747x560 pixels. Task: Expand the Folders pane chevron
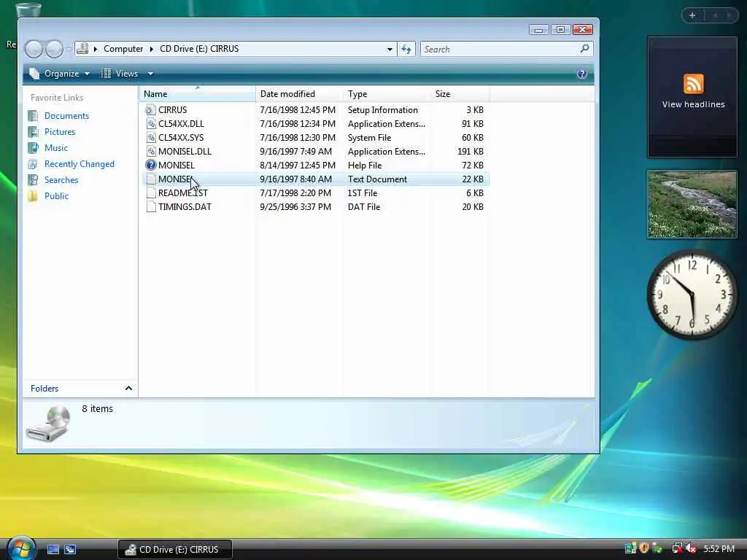click(x=128, y=389)
